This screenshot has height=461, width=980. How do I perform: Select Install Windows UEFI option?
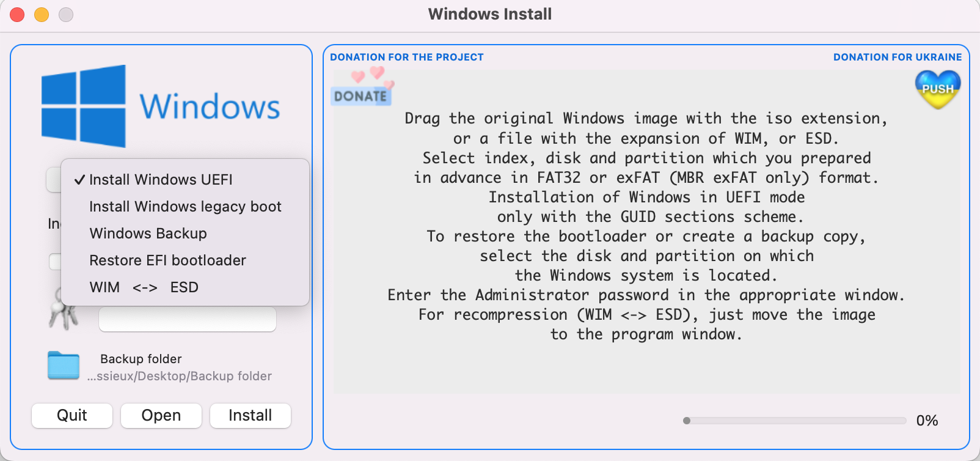coord(185,180)
